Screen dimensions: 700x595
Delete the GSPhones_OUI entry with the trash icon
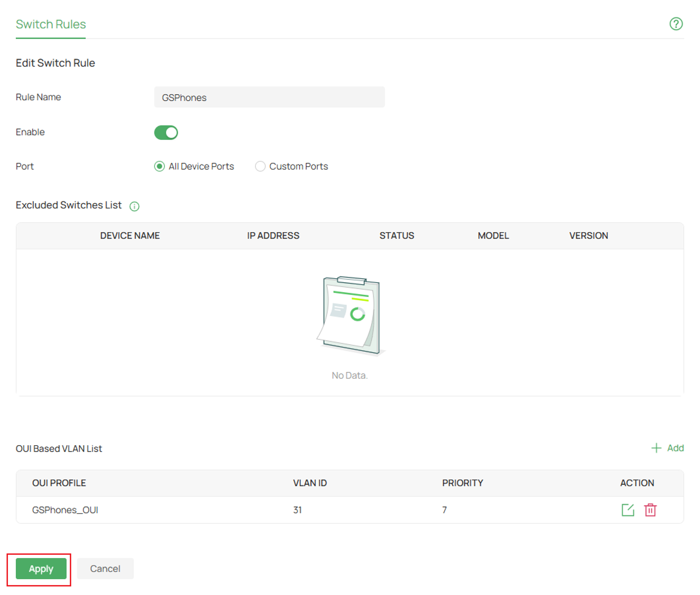650,510
